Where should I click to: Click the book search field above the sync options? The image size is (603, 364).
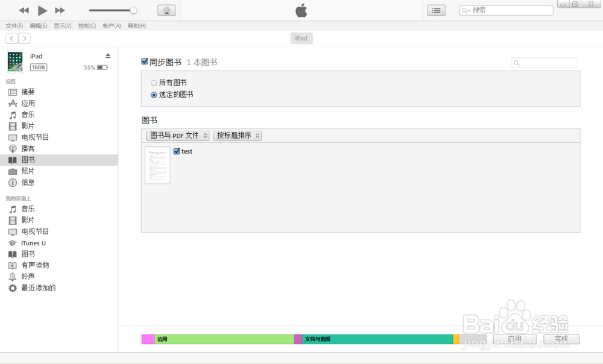(x=544, y=63)
